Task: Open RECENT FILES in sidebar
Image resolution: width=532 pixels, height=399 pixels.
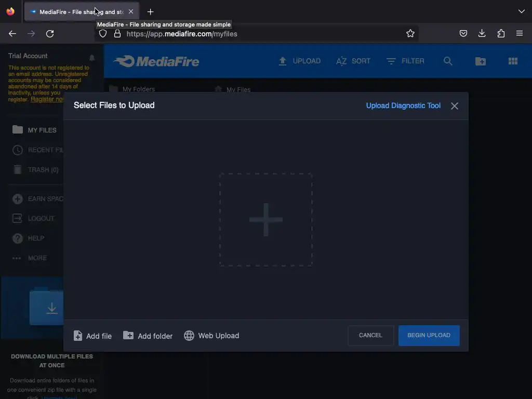Action: click(37, 150)
